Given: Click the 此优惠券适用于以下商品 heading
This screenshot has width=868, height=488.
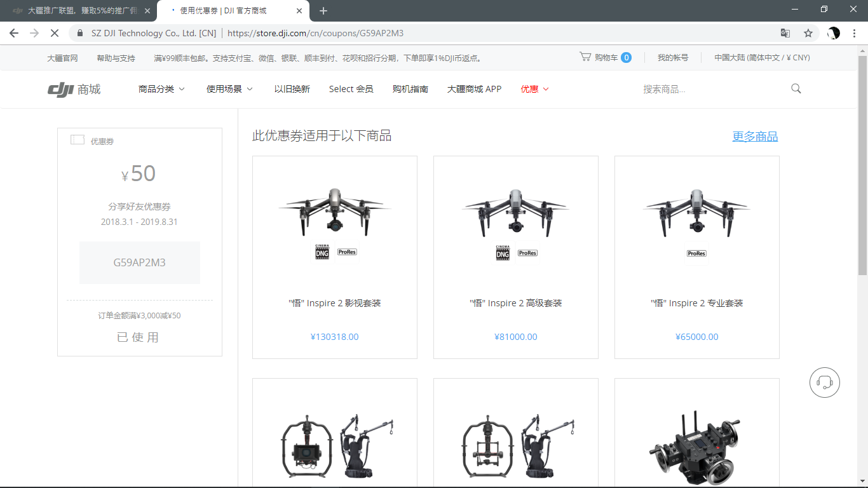Looking at the screenshot, I should 322,135.
